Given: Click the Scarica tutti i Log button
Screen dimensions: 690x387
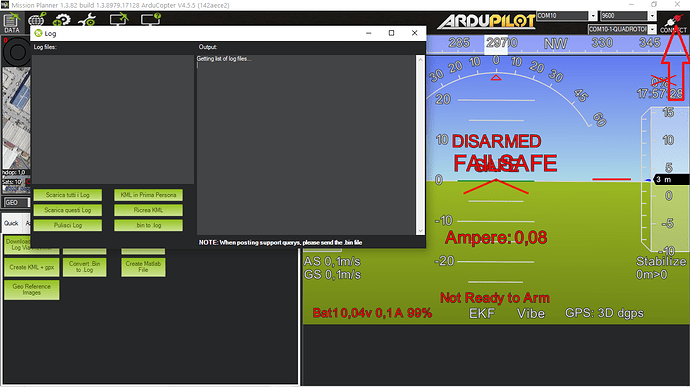Looking at the screenshot, I should pyautogui.click(x=68, y=195).
